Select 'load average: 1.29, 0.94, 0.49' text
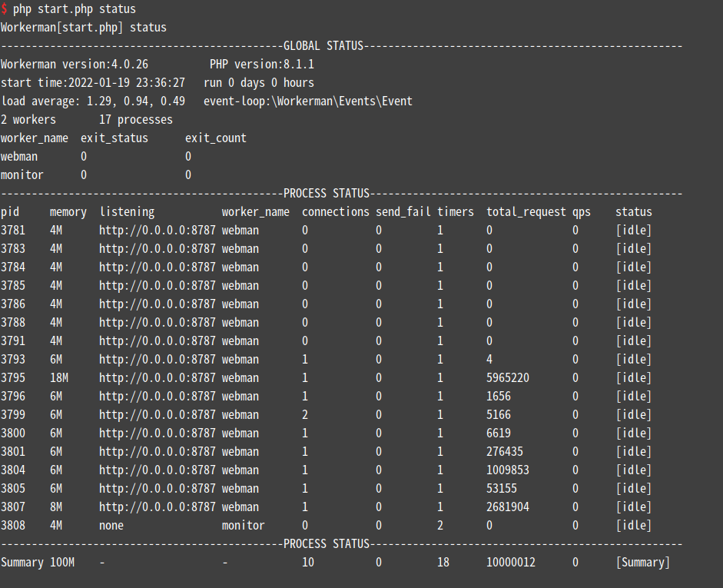Image resolution: width=723 pixels, height=588 pixels. click(93, 101)
